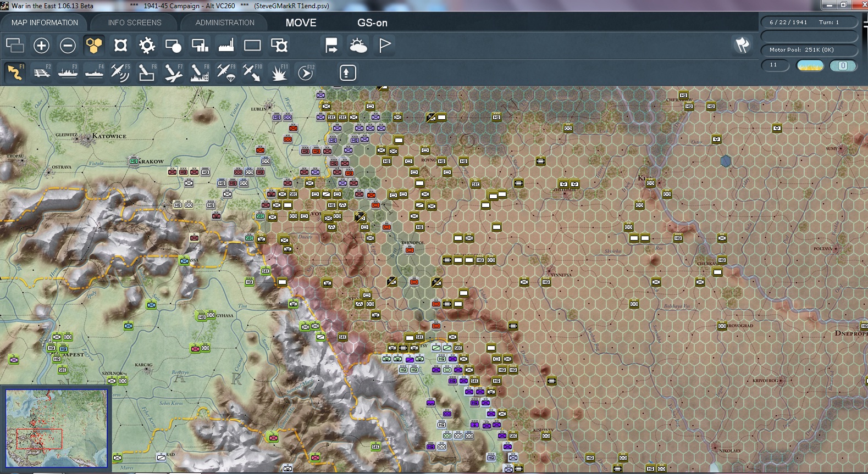868x474 pixels.
Task: Click the overlapping windows icon in toolbar
Action: click(15, 45)
